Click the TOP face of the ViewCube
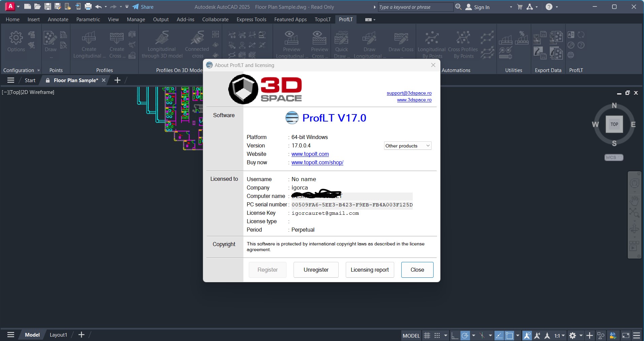Image resolution: width=644 pixels, height=341 pixels. click(614, 124)
